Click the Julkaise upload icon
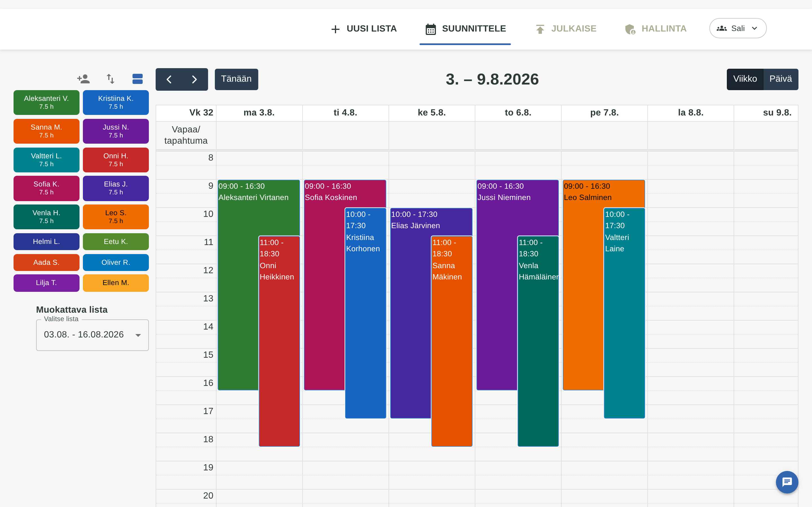Screen dimensions: 812x507 [540, 29]
